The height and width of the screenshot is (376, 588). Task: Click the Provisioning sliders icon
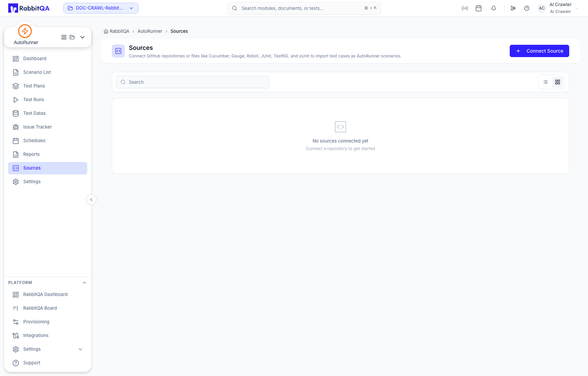coord(16,322)
